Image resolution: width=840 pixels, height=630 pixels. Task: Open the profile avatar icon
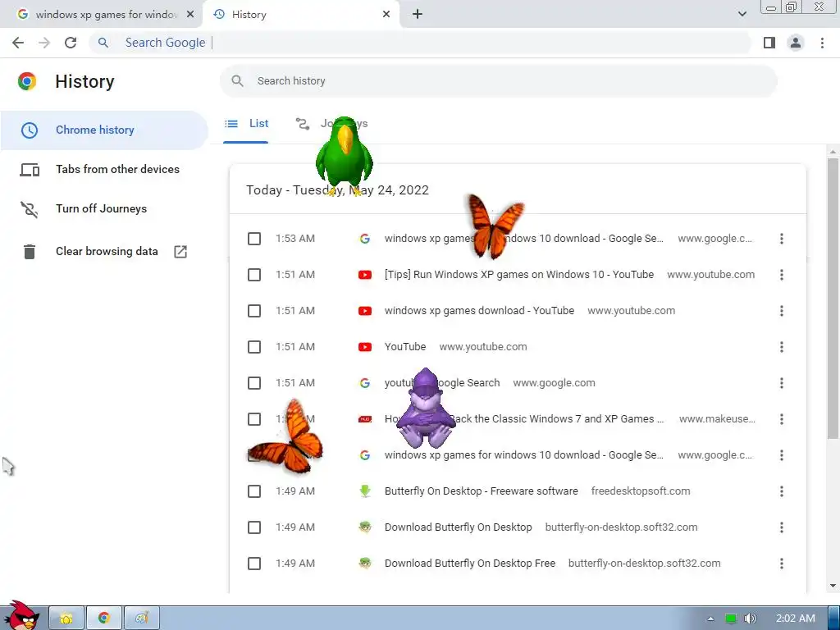[796, 43]
